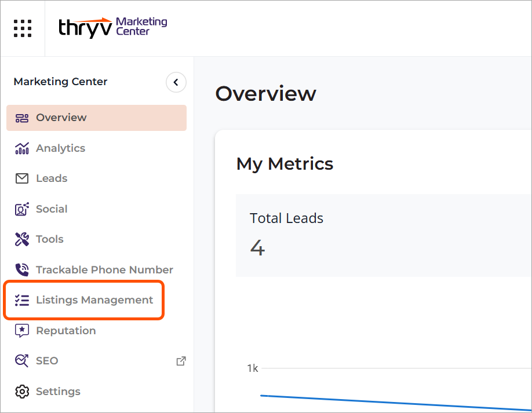Click the Leads envelope icon
This screenshot has width=532, height=413.
[22, 178]
